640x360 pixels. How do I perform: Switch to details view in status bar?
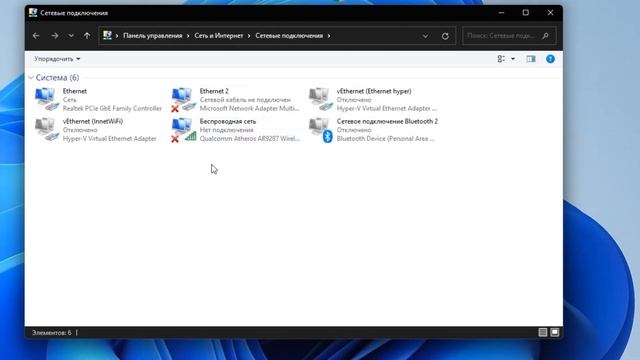click(542, 333)
